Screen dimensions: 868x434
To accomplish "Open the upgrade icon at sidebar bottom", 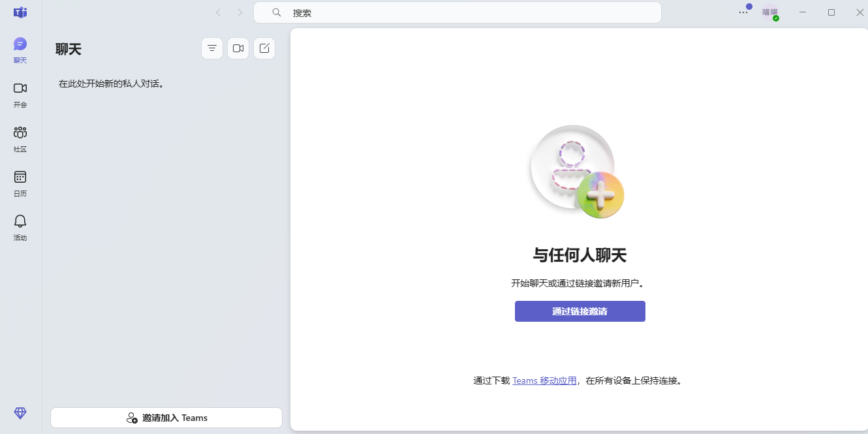I will [x=20, y=413].
